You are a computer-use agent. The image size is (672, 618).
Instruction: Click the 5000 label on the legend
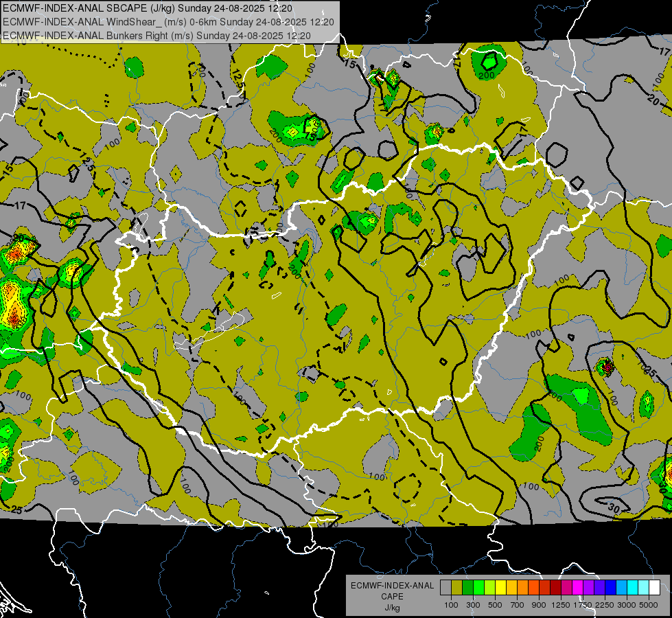pos(649,605)
